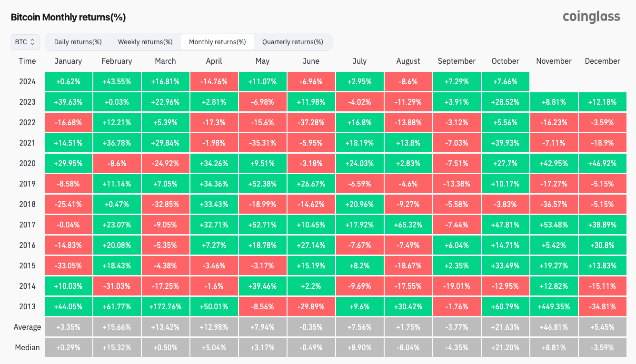Click the coinglass logo
Image resolution: width=636 pixels, height=364 pixels.
591,17
